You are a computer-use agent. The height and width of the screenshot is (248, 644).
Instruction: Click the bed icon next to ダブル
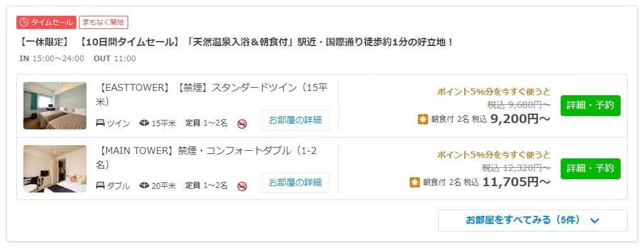coord(100,186)
